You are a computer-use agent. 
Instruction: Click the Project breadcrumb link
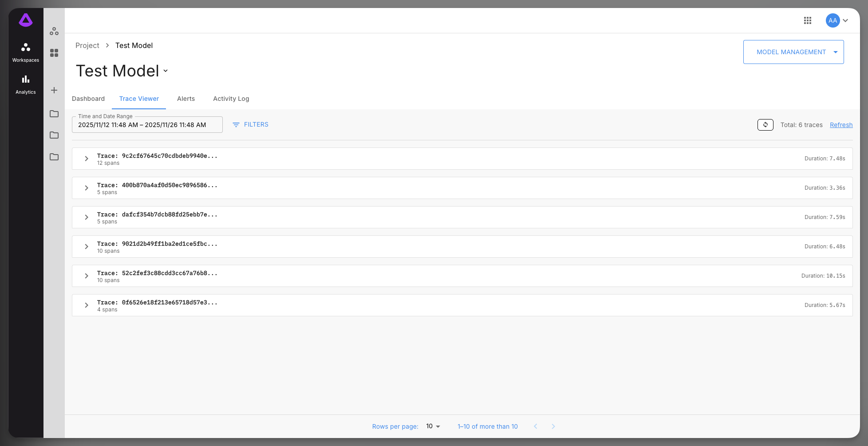click(x=87, y=45)
